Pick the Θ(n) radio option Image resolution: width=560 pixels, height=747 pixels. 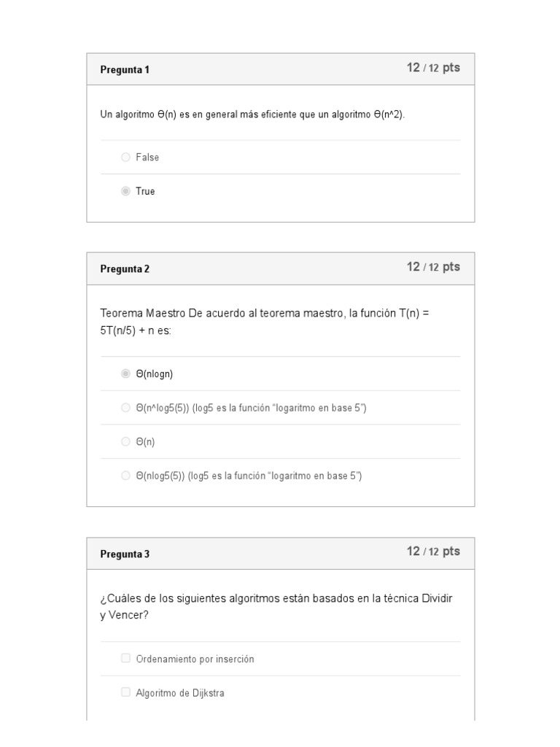pyautogui.click(x=125, y=442)
